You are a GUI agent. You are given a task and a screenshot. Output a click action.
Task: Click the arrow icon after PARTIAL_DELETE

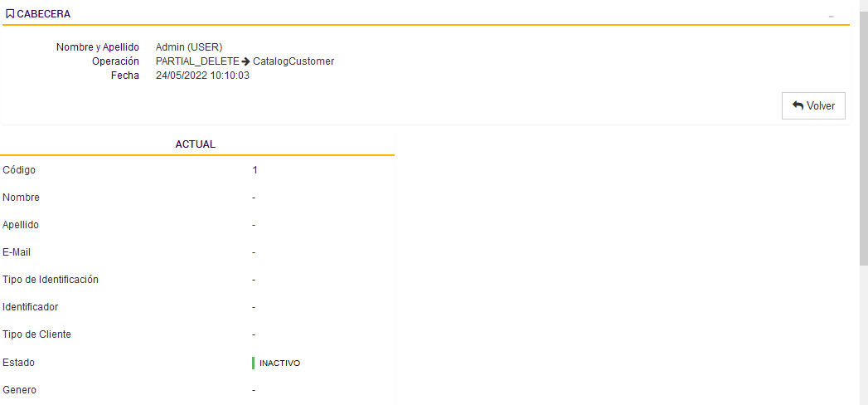point(246,61)
